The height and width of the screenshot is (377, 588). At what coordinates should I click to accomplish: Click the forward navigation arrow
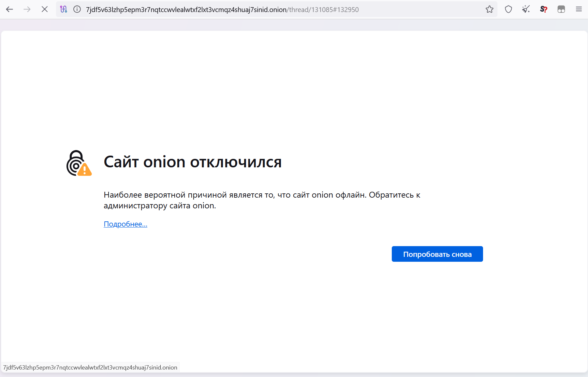27,9
